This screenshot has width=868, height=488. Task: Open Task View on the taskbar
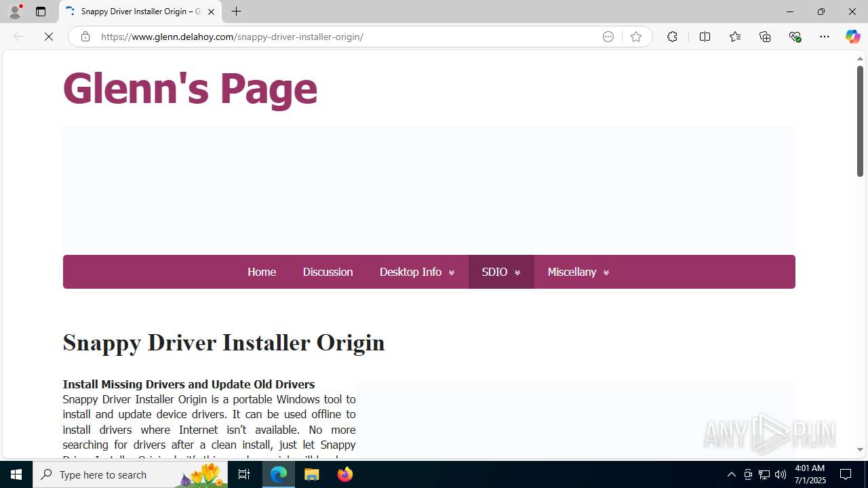[244, 474]
